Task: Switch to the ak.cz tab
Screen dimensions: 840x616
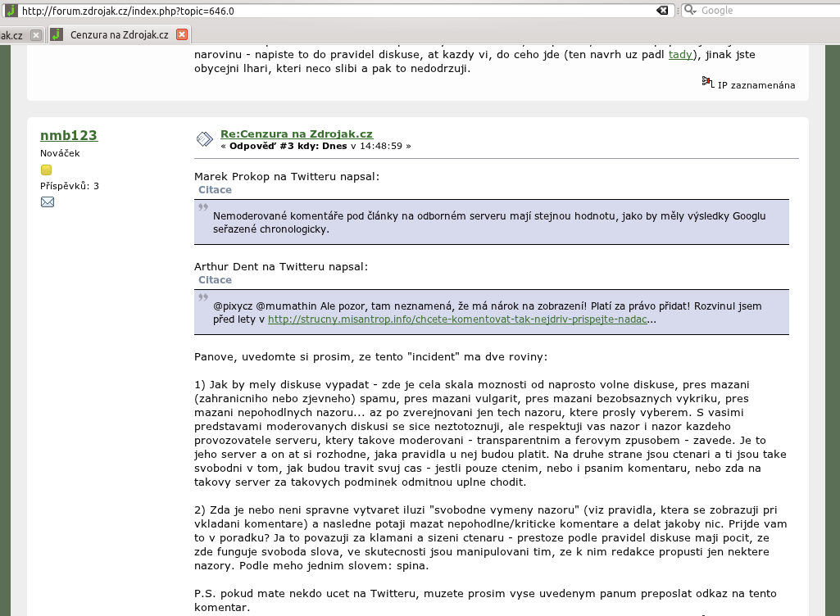Action: 11,35
